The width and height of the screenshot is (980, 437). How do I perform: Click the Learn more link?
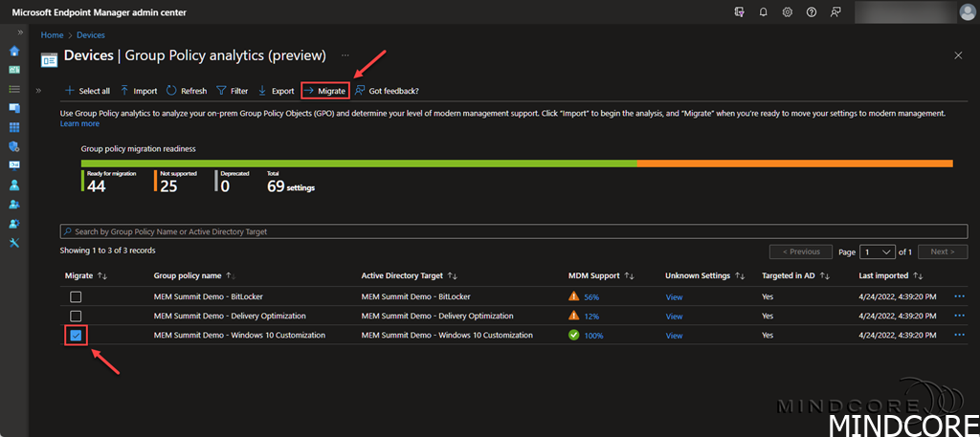click(x=79, y=123)
